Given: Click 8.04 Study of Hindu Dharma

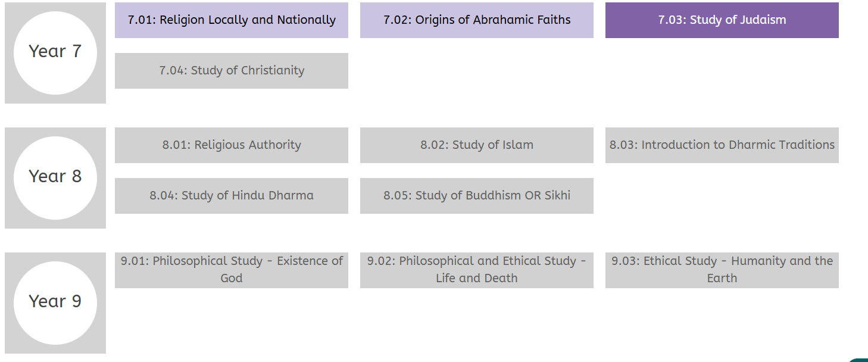Looking at the screenshot, I should 232,196.
